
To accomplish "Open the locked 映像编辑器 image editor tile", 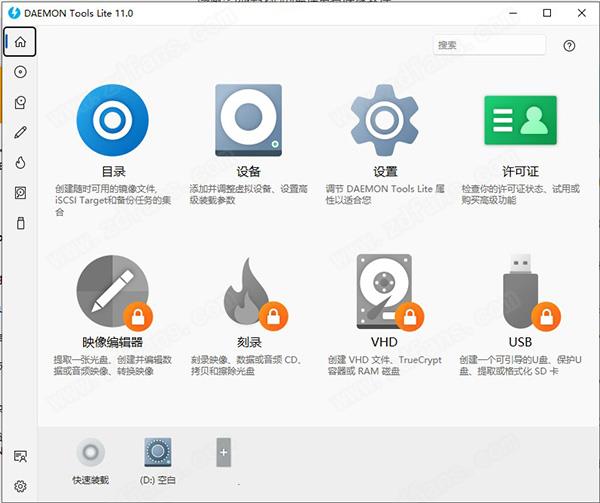I will (x=112, y=291).
